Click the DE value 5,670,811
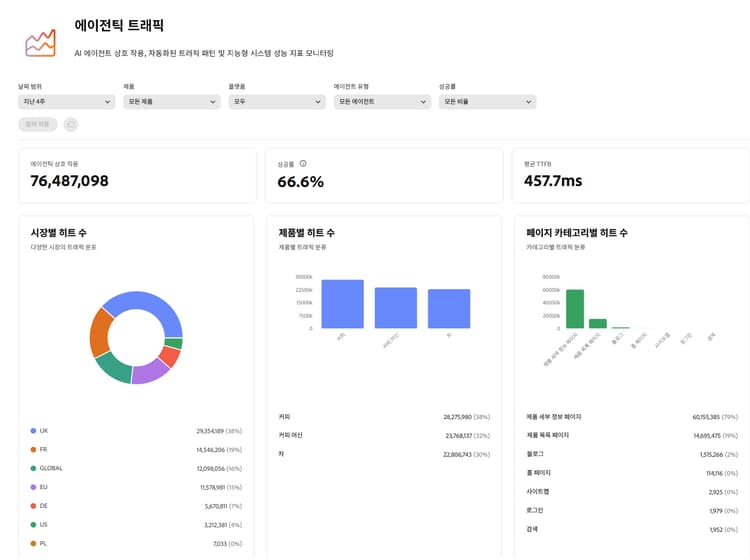The image size is (750, 560). coord(216,506)
